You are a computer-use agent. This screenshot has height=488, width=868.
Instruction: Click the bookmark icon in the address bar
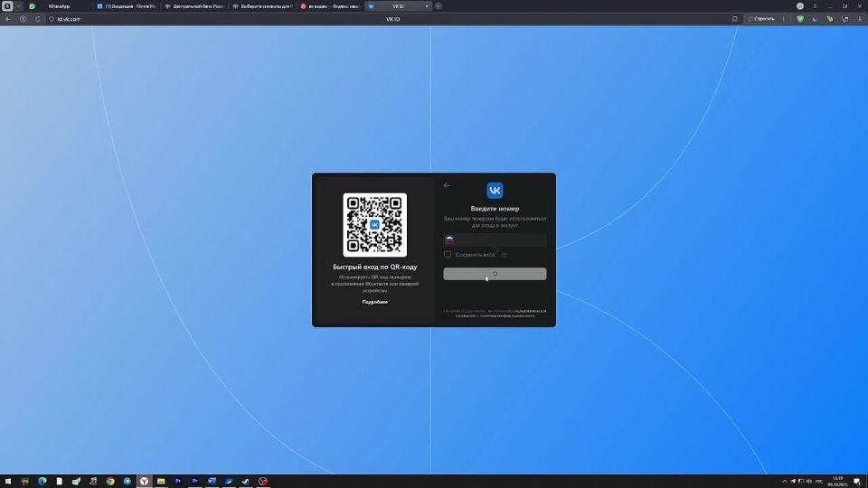pos(734,18)
